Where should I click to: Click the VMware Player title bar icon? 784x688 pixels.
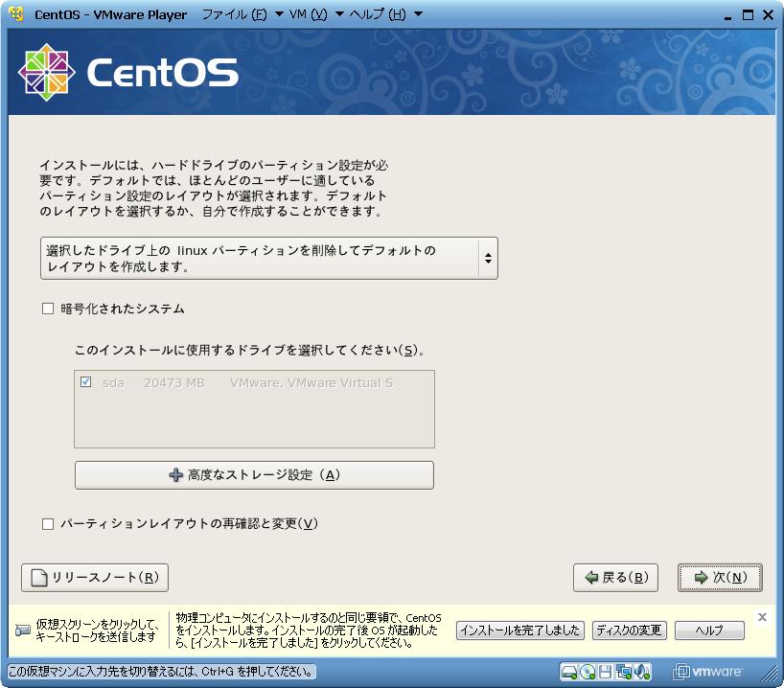tap(16, 14)
